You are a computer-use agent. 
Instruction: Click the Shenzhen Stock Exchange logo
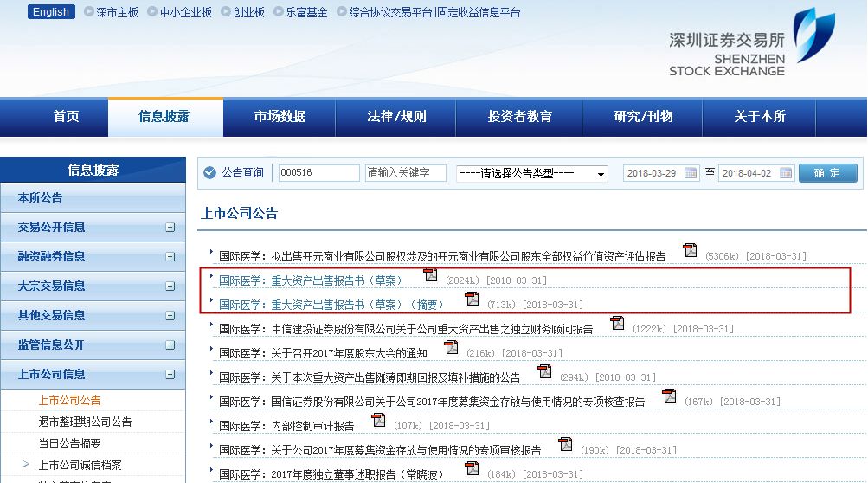click(x=752, y=42)
